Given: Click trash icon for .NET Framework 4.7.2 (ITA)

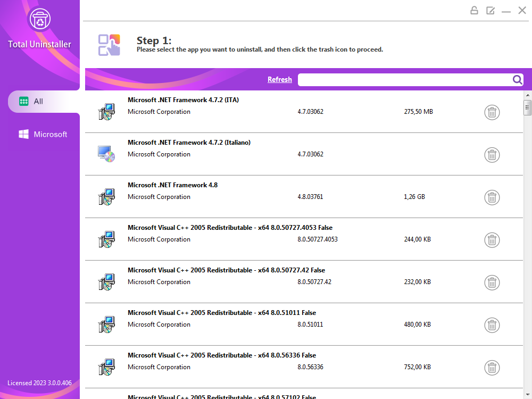Looking at the screenshot, I should (492, 112).
